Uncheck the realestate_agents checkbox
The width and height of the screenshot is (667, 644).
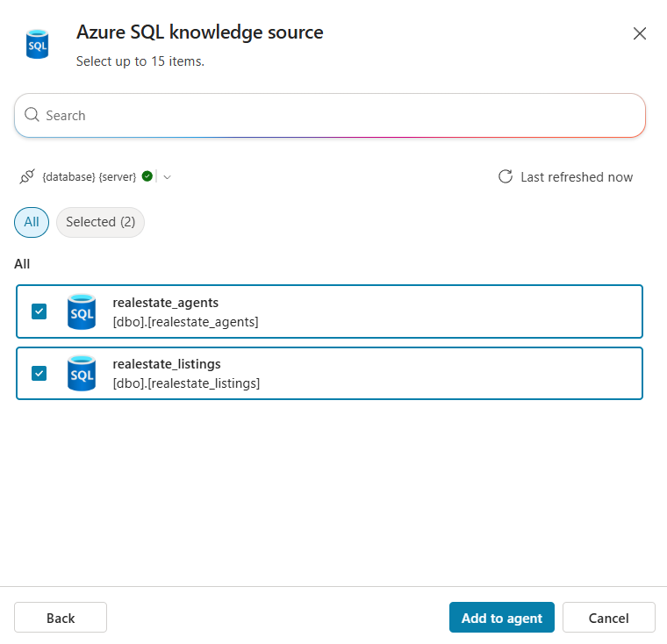39,311
